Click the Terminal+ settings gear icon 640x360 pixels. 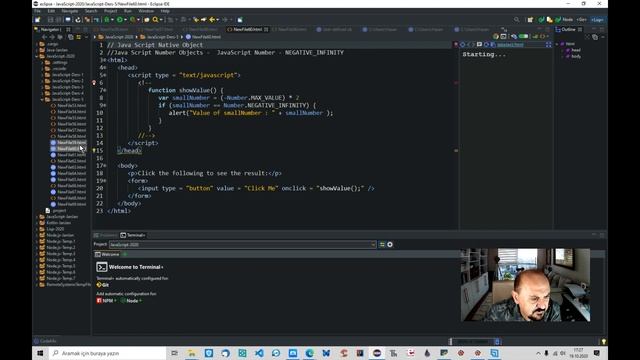pos(390,244)
